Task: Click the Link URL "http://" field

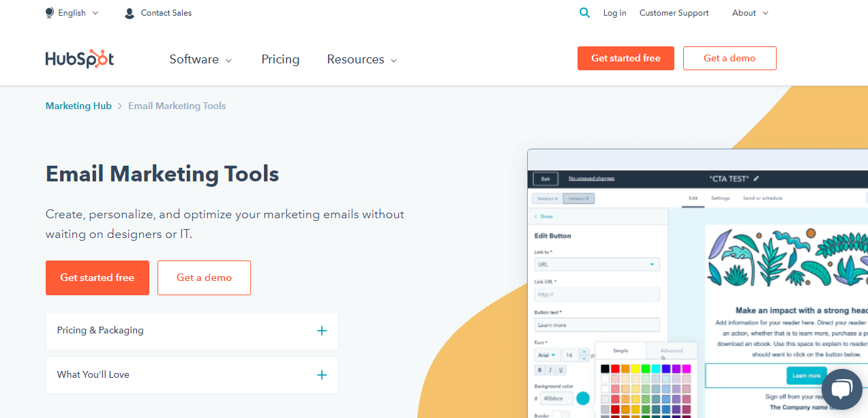Action: tap(597, 295)
